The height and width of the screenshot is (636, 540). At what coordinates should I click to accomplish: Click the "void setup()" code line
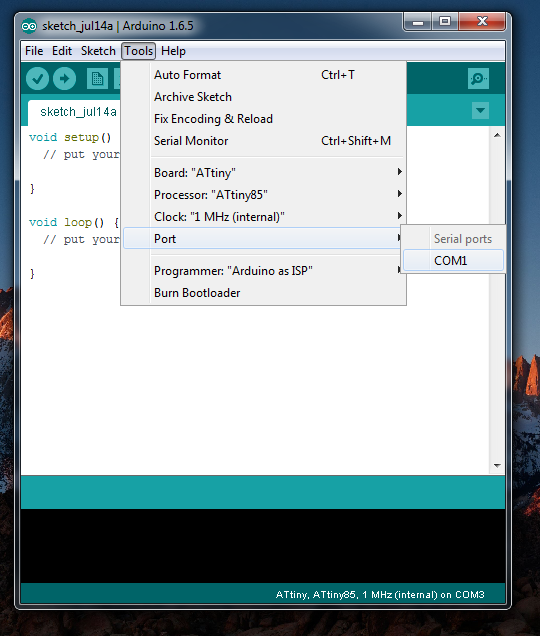70,138
